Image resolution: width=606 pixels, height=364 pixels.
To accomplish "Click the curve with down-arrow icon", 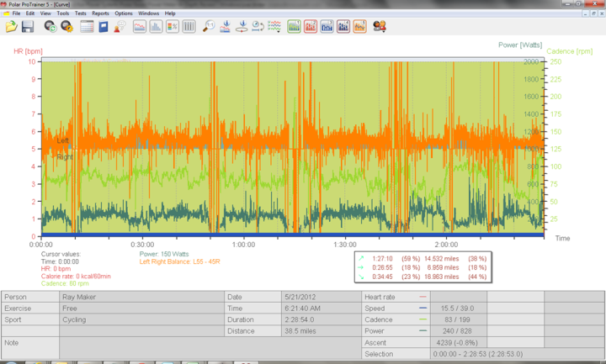I will tap(226, 27).
